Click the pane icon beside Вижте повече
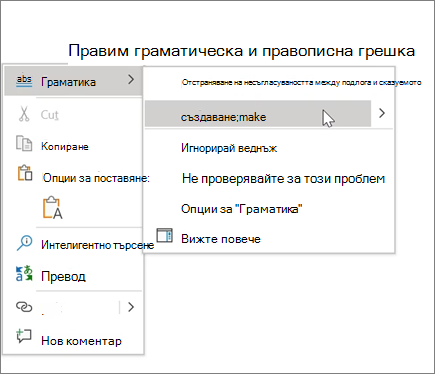 click(x=165, y=235)
